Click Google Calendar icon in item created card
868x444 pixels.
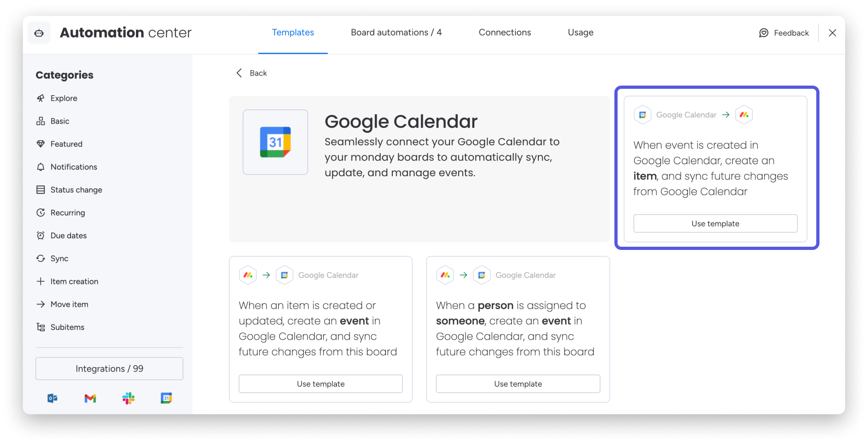coord(284,275)
